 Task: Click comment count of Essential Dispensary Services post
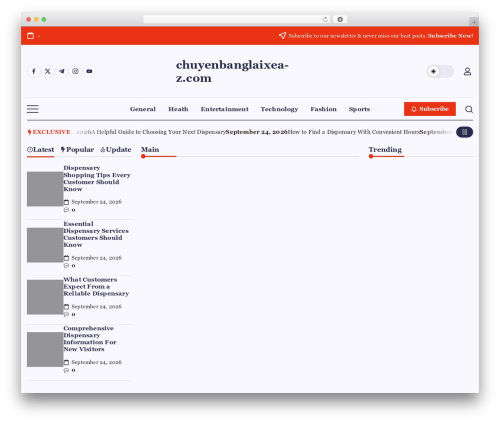(x=69, y=266)
